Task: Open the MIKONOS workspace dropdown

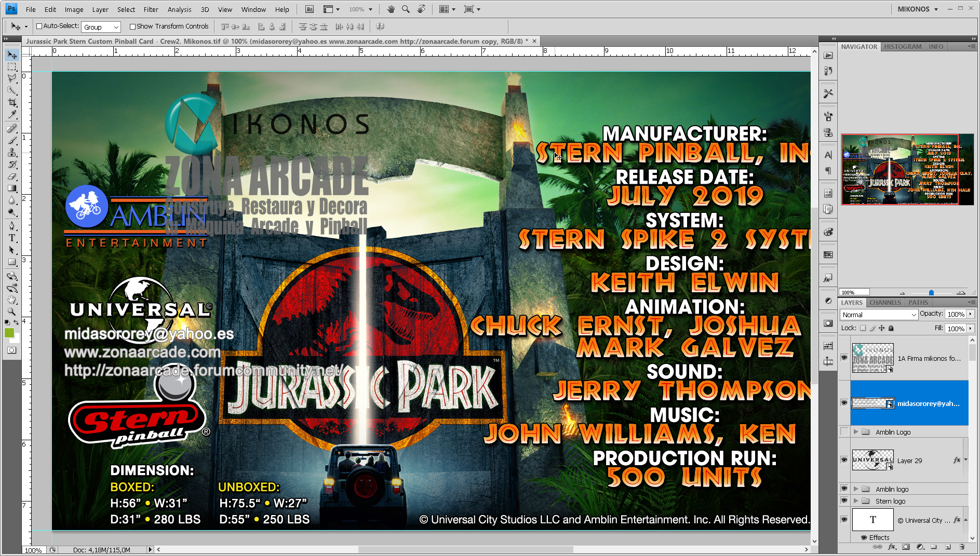Action: point(918,9)
